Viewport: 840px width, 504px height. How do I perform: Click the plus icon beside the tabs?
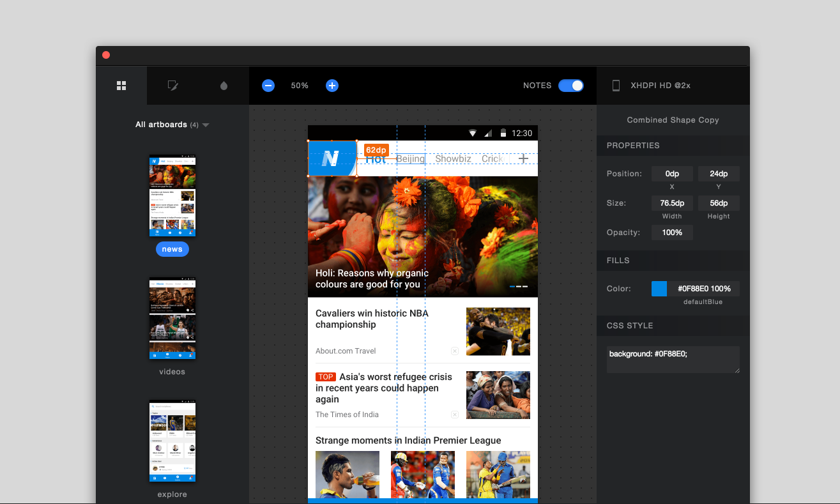(523, 158)
